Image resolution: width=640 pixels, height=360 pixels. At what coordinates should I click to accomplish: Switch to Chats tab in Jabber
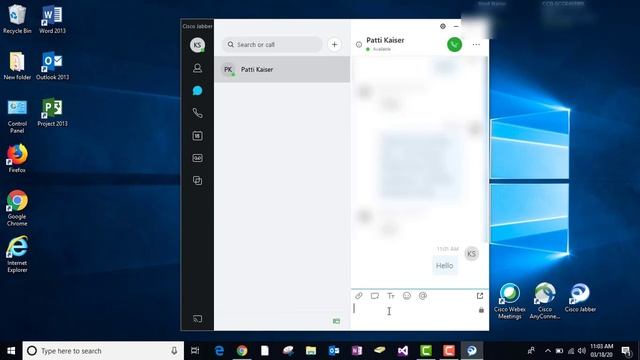(x=197, y=91)
